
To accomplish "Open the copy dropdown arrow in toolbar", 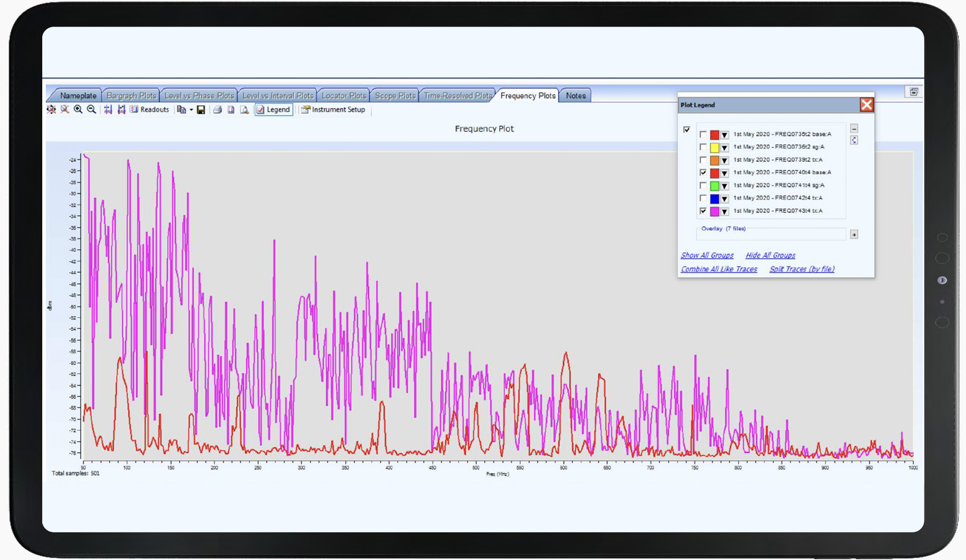I will point(191,110).
